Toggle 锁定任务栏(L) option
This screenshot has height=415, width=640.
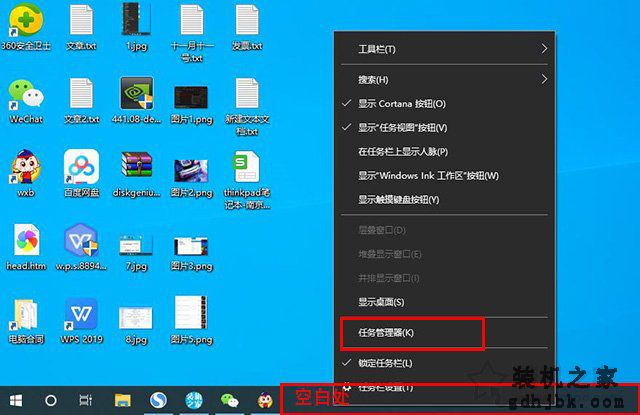tap(444, 363)
